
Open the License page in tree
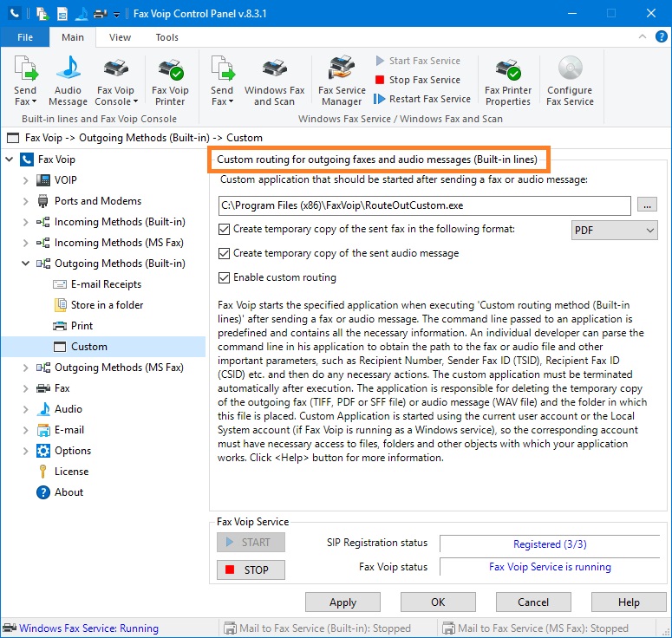point(71,472)
